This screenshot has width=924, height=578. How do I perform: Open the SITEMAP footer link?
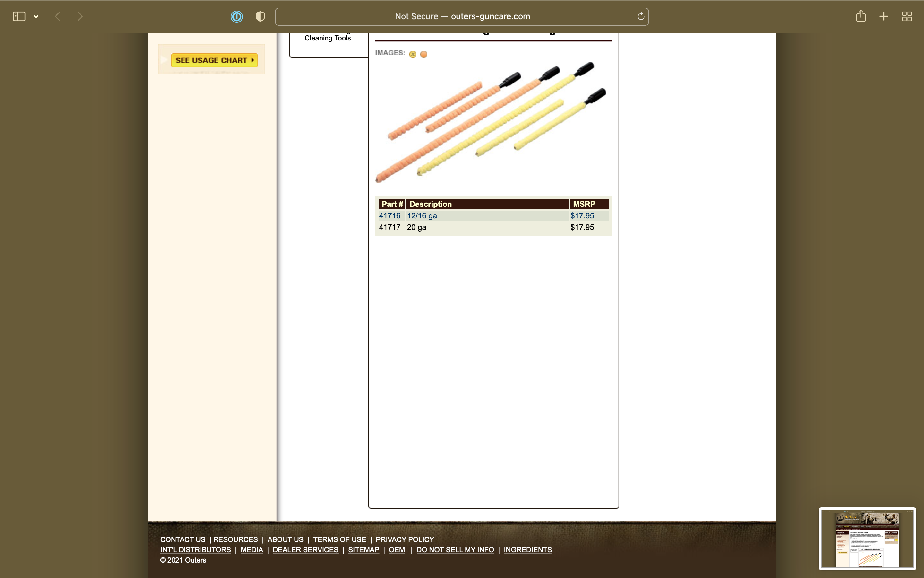pos(364,550)
